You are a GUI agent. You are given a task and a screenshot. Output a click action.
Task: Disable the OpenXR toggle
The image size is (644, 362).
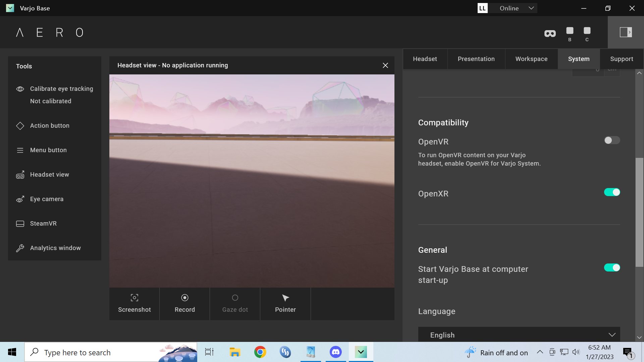(612, 192)
